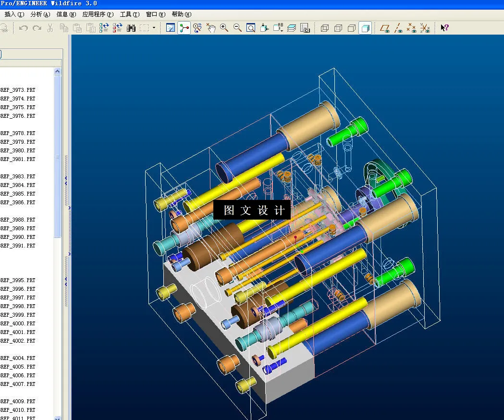The height and width of the screenshot is (420, 504).
Task: Click the Cut scissors icon
Action: [50, 28]
